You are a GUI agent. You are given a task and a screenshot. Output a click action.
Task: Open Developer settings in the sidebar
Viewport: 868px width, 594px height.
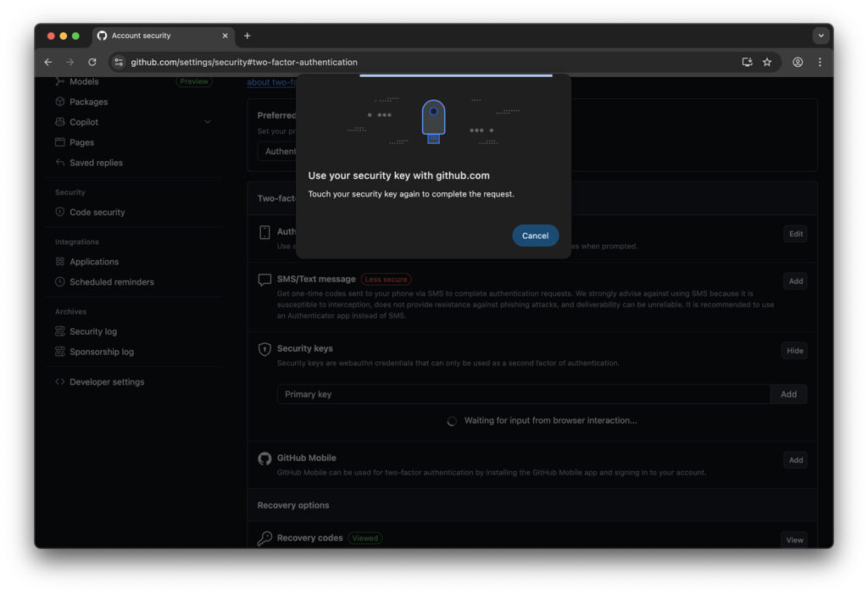click(107, 382)
